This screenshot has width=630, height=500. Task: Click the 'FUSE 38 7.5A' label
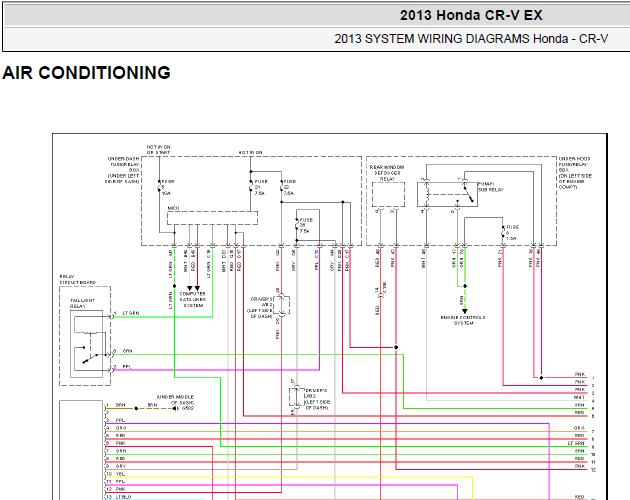[306, 225]
